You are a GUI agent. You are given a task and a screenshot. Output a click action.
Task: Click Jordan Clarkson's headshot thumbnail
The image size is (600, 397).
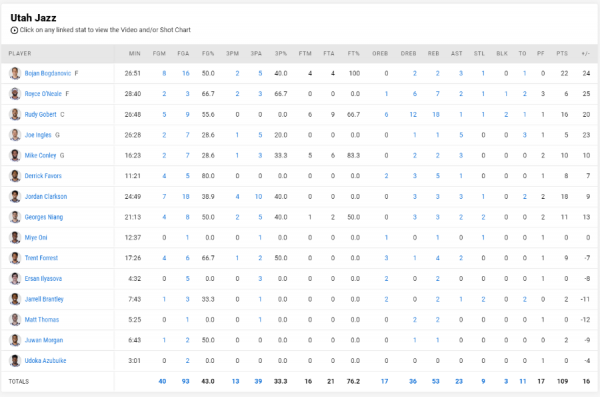[15, 196]
